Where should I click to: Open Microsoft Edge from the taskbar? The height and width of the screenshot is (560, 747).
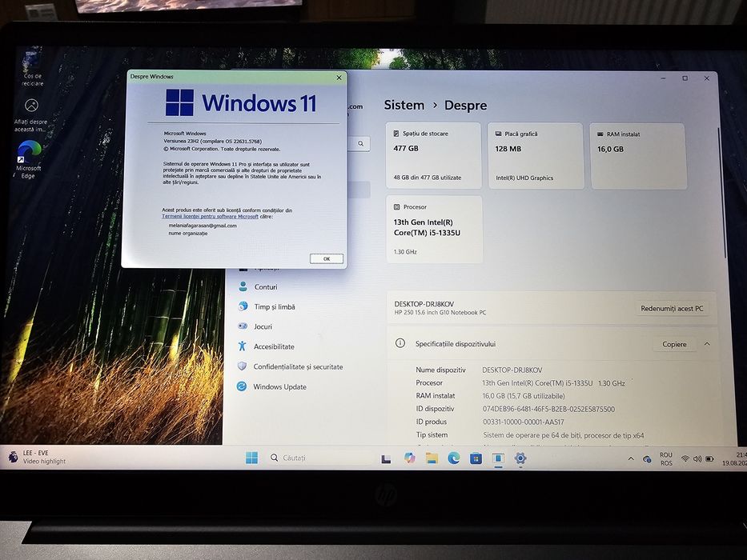[x=453, y=458]
